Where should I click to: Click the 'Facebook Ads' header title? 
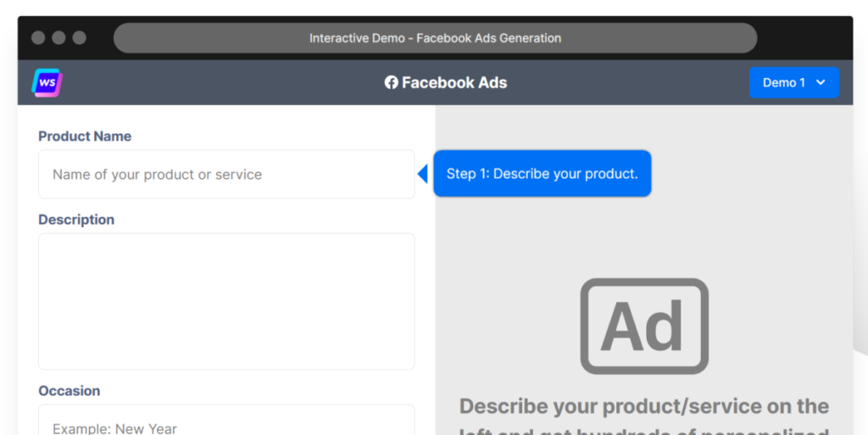click(x=454, y=82)
